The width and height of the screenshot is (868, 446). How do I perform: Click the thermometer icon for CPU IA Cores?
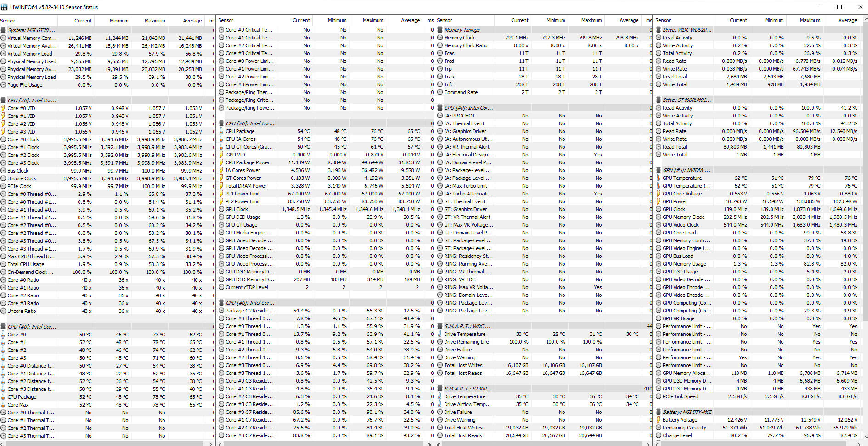pos(221,139)
